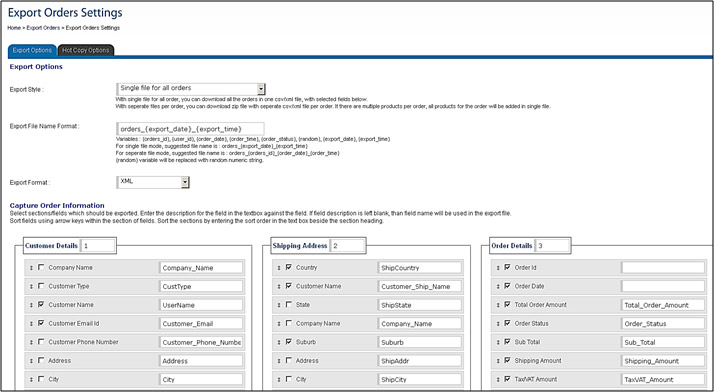The width and height of the screenshot is (714, 392).
Task: Click the CustType description field
Action: (201, 286)
